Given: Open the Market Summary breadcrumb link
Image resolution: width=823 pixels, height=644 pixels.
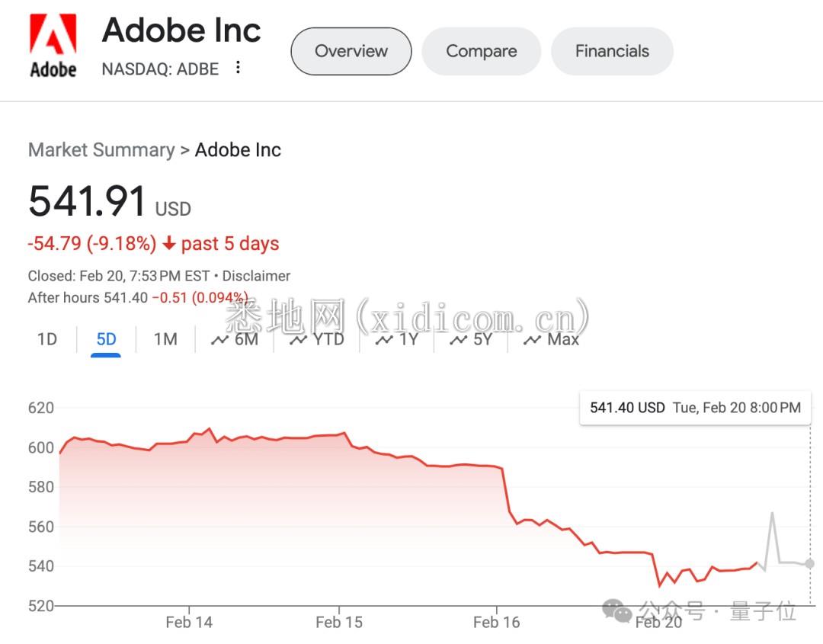Looking at the screenshot, I should [x=101, y=149].
